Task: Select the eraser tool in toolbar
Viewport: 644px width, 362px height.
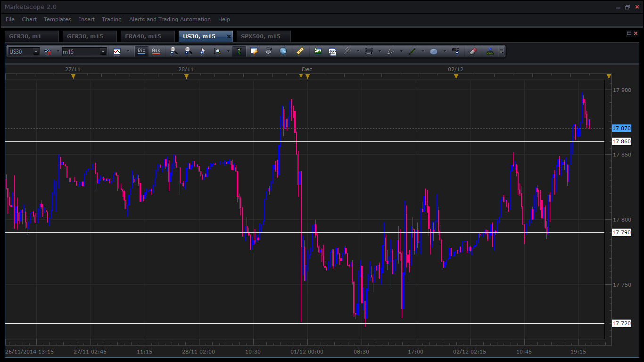Action: [x=474, y=51]
